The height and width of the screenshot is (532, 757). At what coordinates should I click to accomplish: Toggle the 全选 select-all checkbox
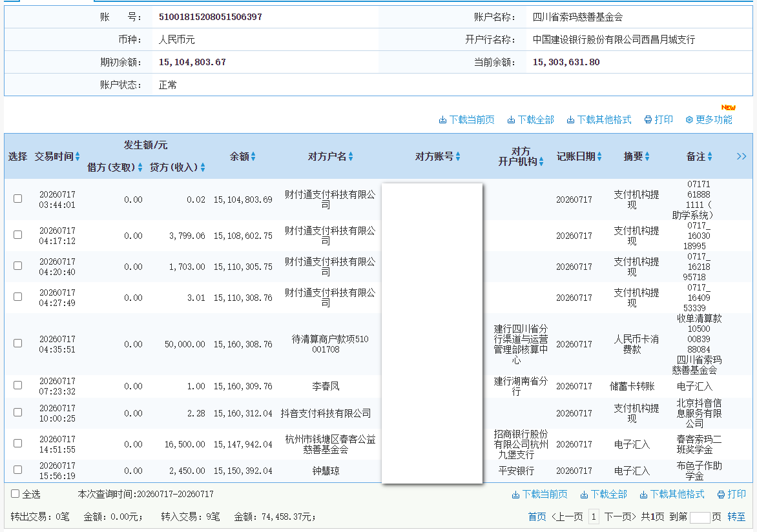tap(15, 494)
